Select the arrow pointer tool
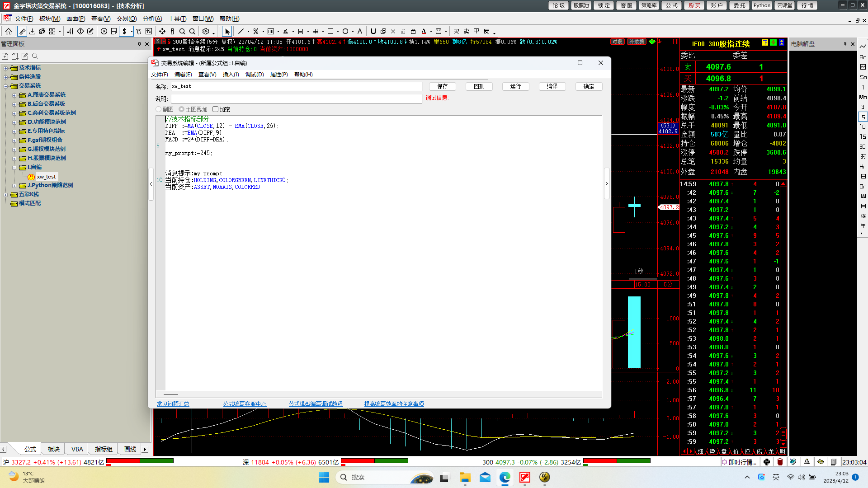Viewport: 868px width, 488px height. [x=227, y=31]
